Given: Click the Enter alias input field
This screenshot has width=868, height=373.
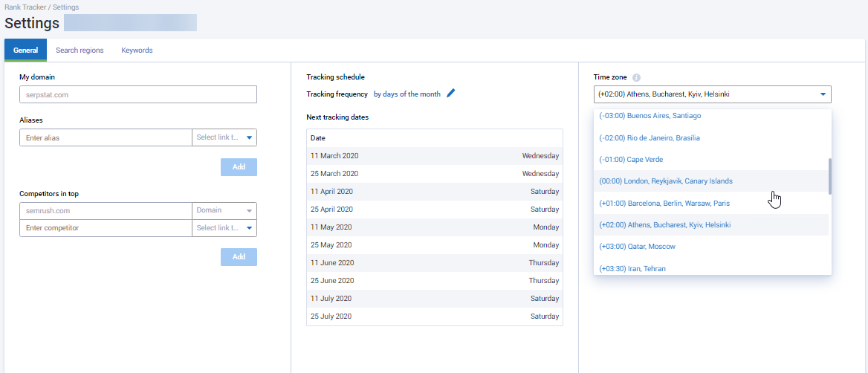Looking at the screenshot, I should click(x=106, y=137).
